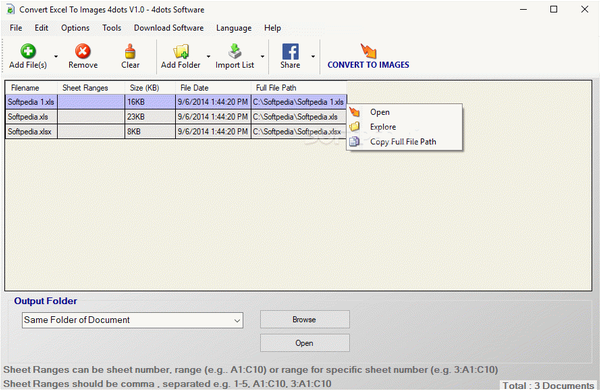This screenshot has height=390, width=600.
Task: Click the red Remove icon
Action: click(83, 51)
